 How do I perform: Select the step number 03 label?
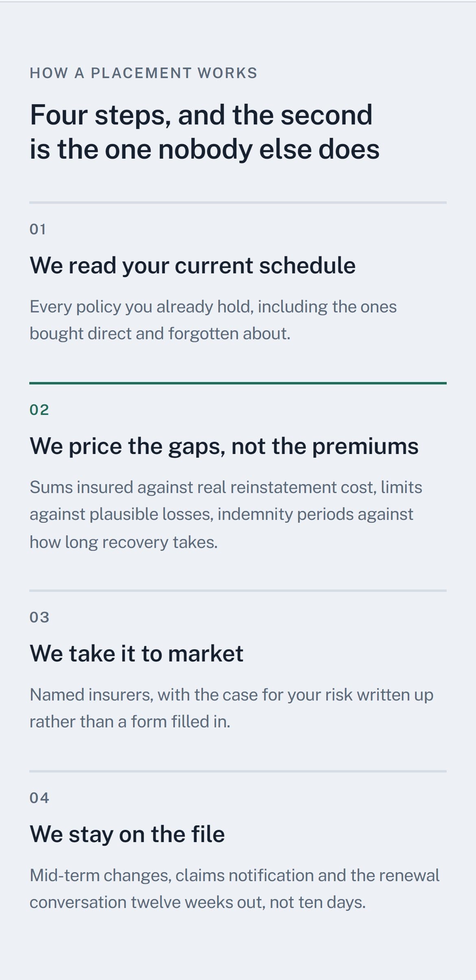point(39,617)
